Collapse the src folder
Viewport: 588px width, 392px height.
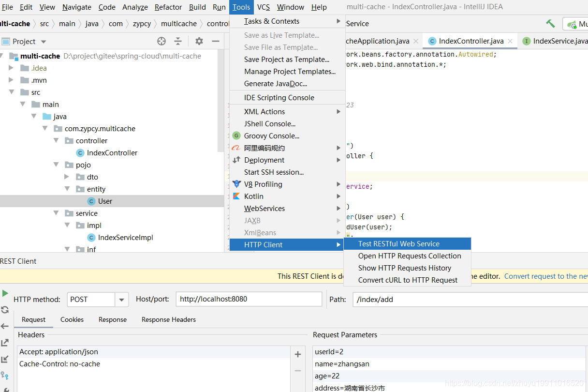12,92
